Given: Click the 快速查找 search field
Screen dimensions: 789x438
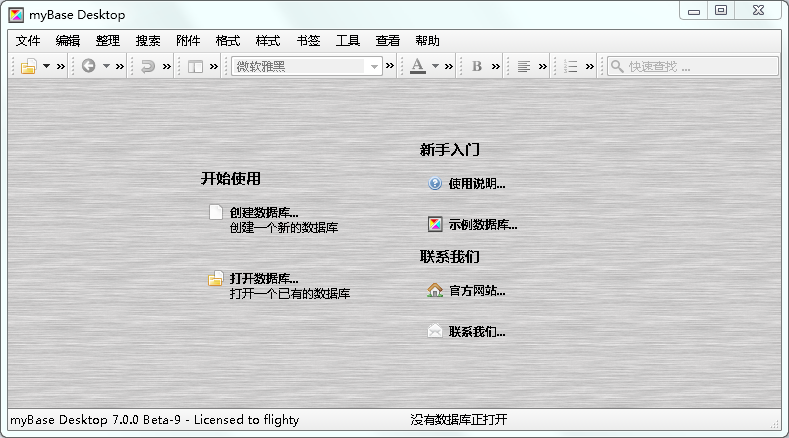Looking at the screenshot, I should pos(699,66).
